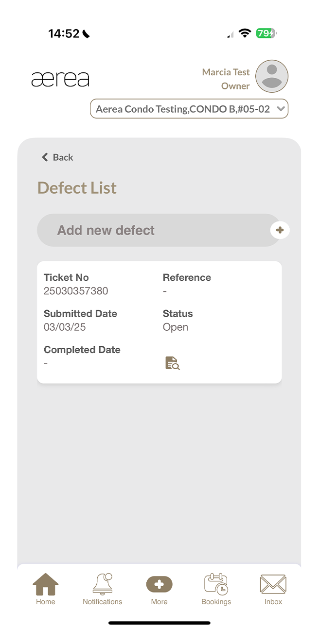Image resolution: width=319 pixels, height=644 pixels.
Task: Expand the unit selector chevron
Action: 281,109
